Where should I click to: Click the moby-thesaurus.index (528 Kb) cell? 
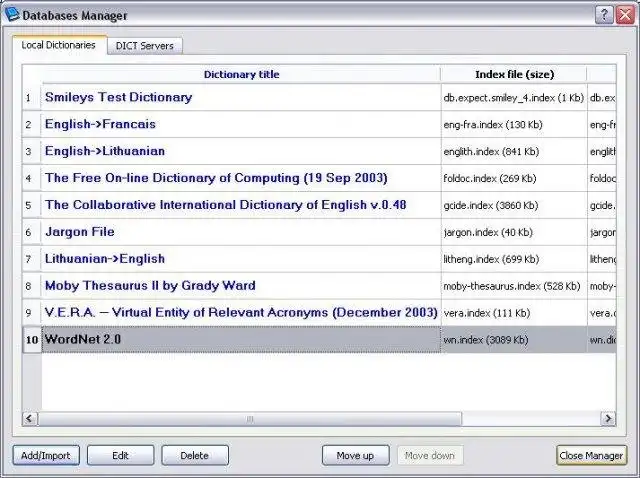click(514, 286)
